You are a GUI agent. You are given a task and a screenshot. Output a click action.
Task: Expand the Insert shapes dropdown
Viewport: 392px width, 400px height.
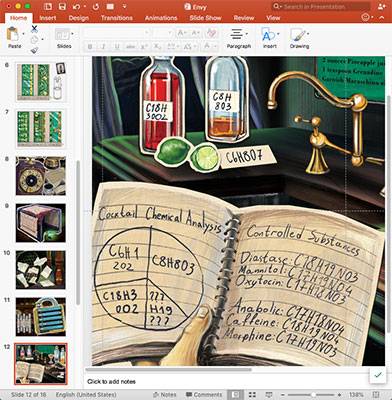point(278,34)
